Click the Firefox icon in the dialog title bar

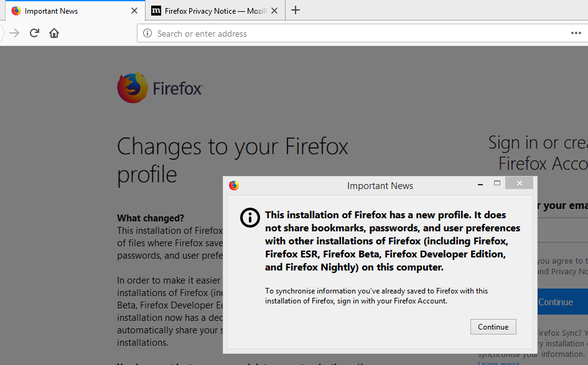[x=234, y=185]
